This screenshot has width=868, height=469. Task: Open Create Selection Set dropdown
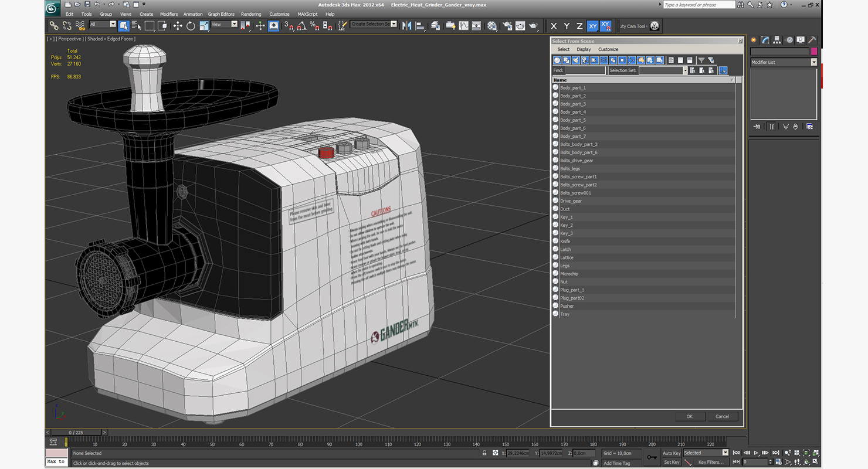tap(374, 24)
